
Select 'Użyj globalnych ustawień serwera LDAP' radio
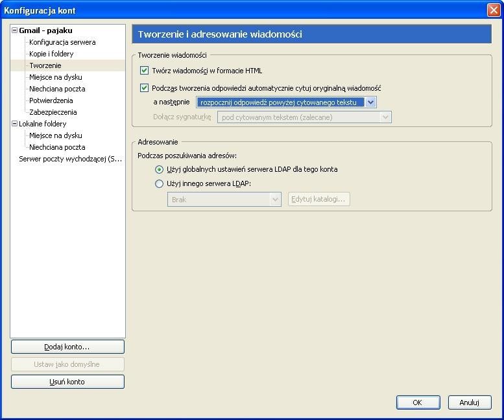click(x=159, y=169)
